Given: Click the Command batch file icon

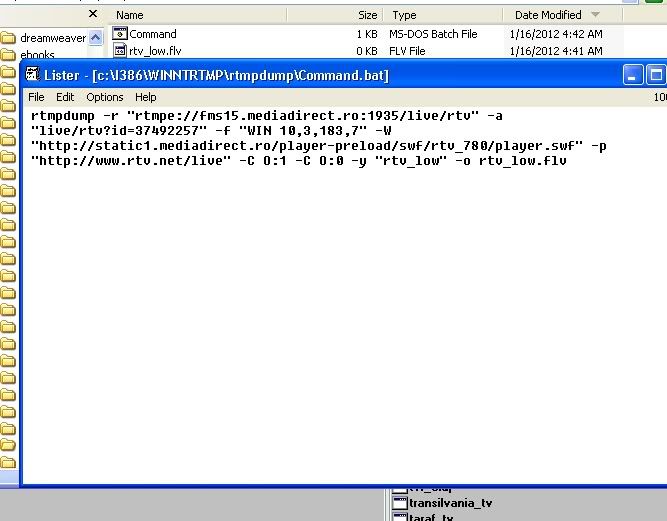Looking at the screenshot, I should click(x=120, y=34).
